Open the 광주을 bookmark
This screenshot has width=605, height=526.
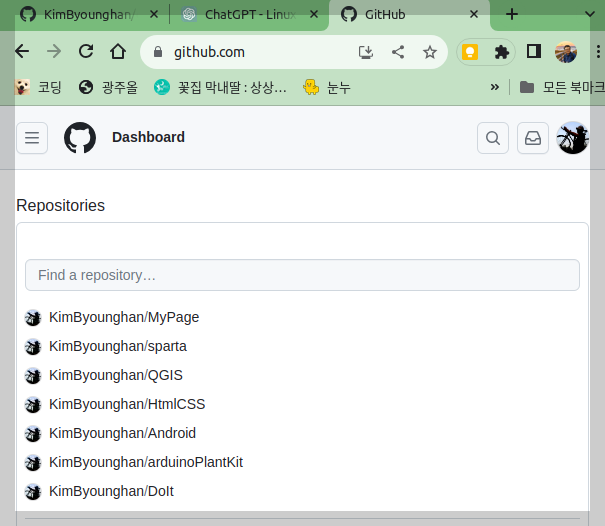pyautogui.click(x=108, y=87)
